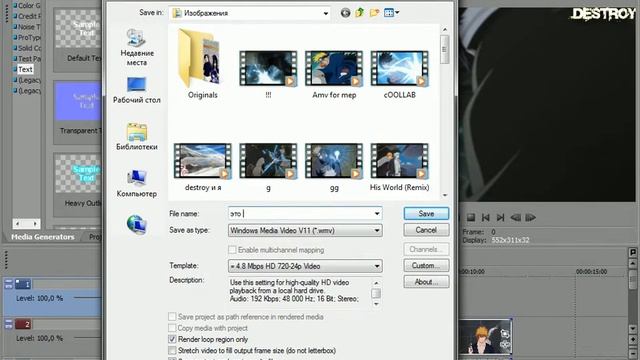Viewport: 640px width, 360px height.
Task: Select the video file named gg
Action: pos(334,167)
